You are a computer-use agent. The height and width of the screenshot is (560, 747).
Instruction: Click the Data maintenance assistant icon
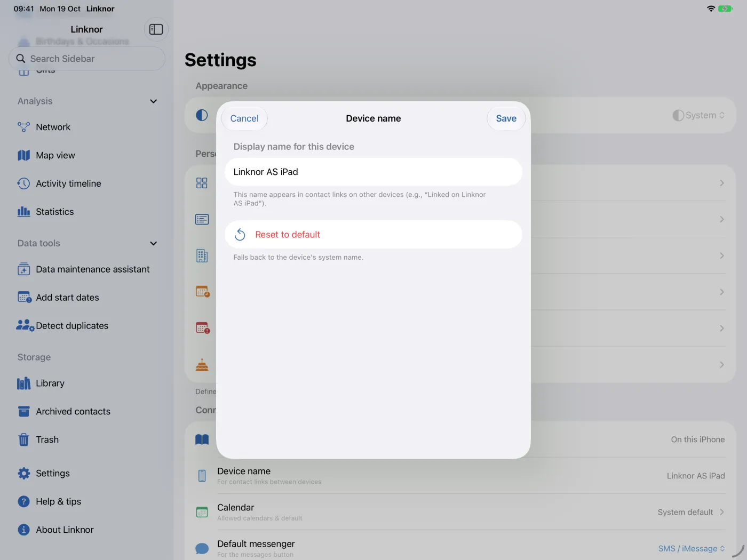(x=23, y=269)
